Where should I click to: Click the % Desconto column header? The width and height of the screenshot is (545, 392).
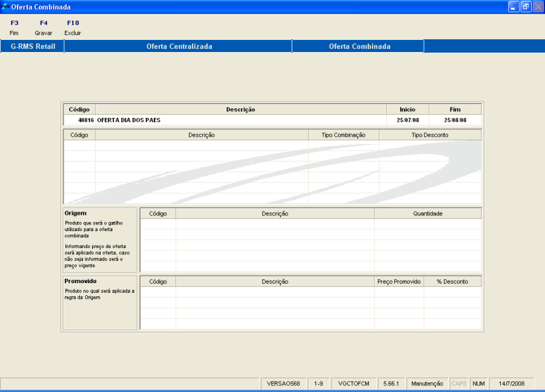[452, 281]
